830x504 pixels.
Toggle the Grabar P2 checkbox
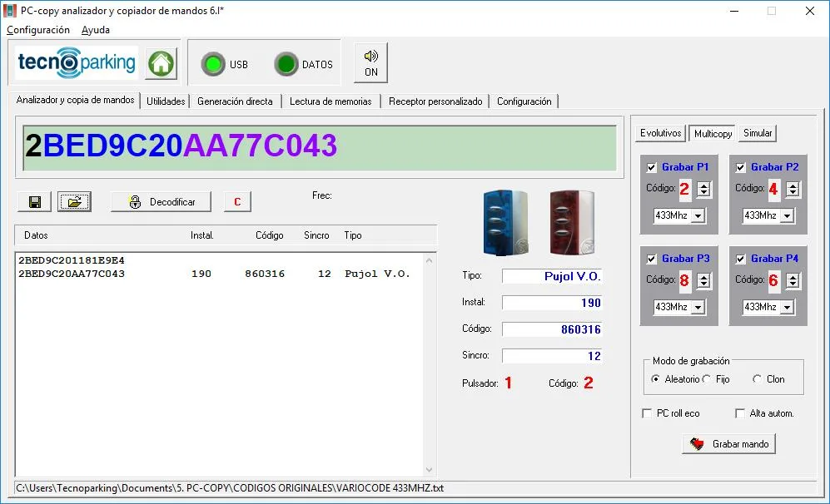(741, 168)
